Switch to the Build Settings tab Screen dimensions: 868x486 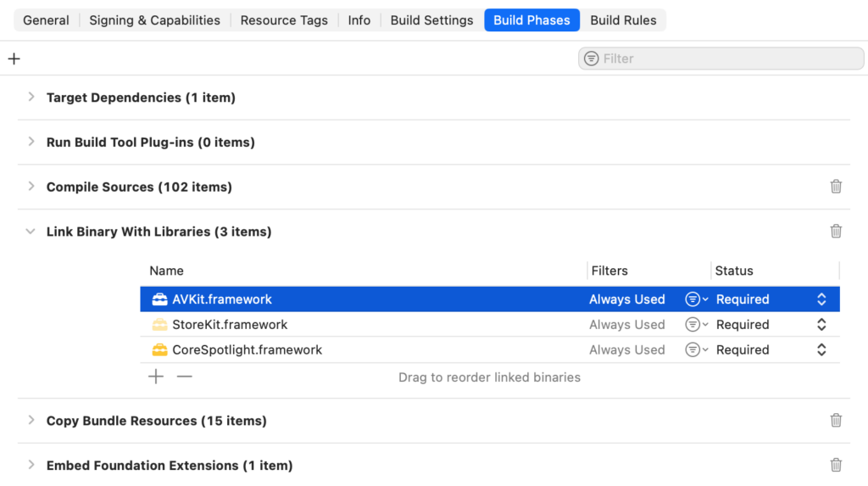pos(431,20)
